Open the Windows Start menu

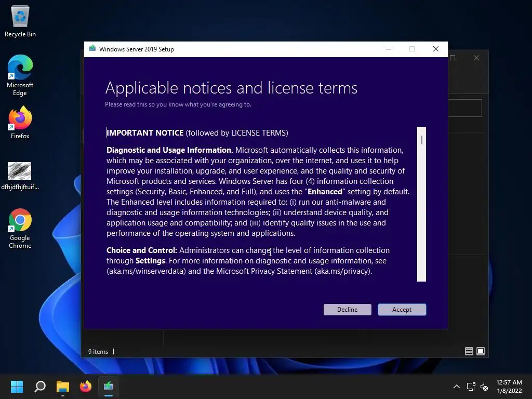coord(17,387)
